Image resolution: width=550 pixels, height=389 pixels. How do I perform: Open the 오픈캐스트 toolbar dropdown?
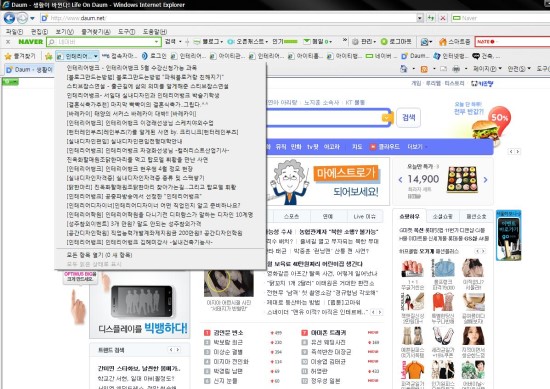247,42
